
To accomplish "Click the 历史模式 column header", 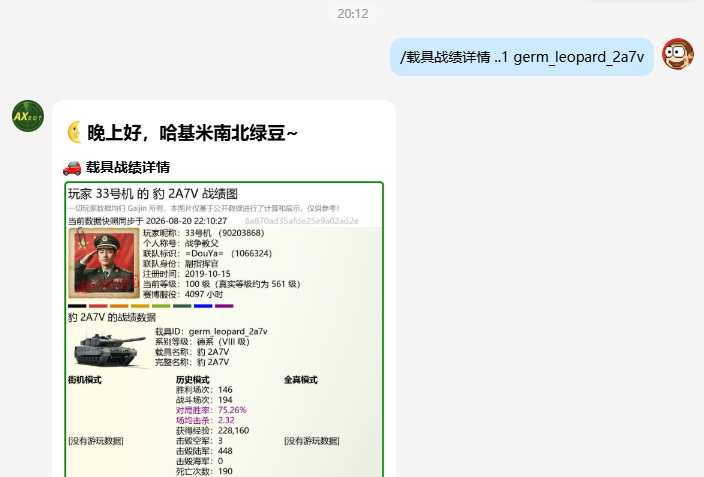I will (x=193, y=380).
